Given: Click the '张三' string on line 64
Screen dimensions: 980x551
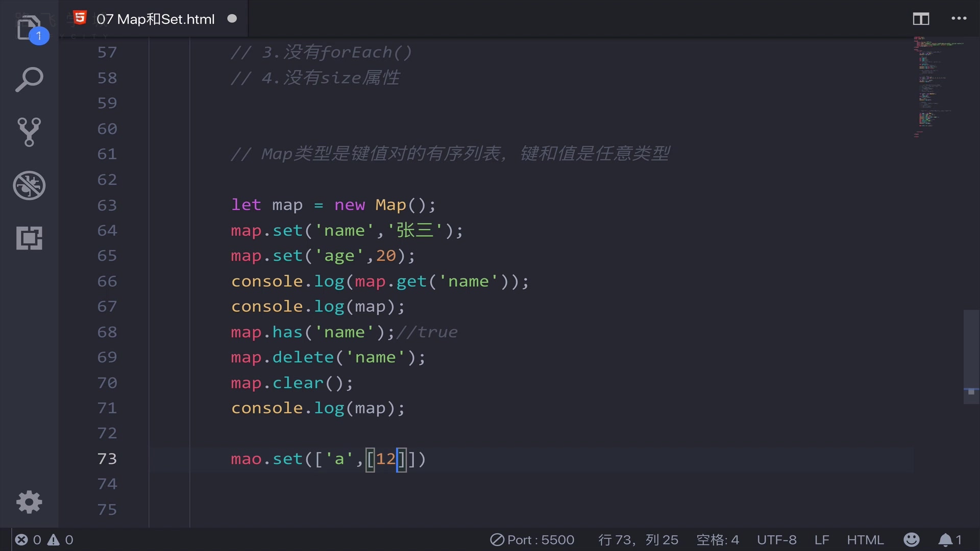Looking at the screenshot, I should (414, 230).
